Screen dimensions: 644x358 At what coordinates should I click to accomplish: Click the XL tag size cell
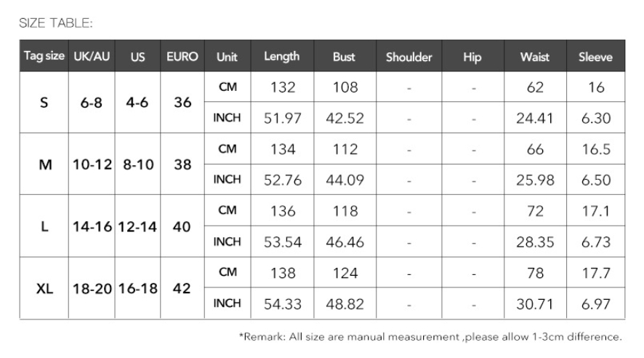(44, 288)
